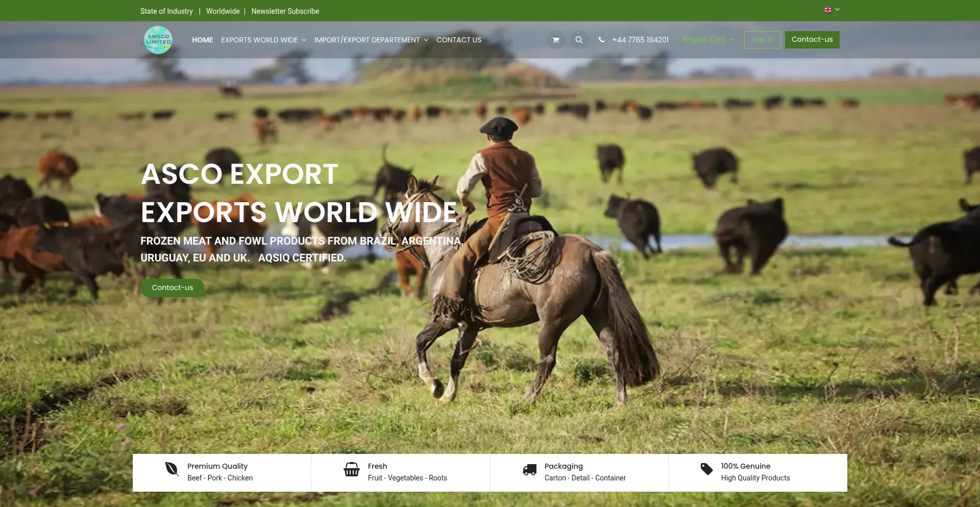Expand the Import/Export Departement menu

click(371, 40)
